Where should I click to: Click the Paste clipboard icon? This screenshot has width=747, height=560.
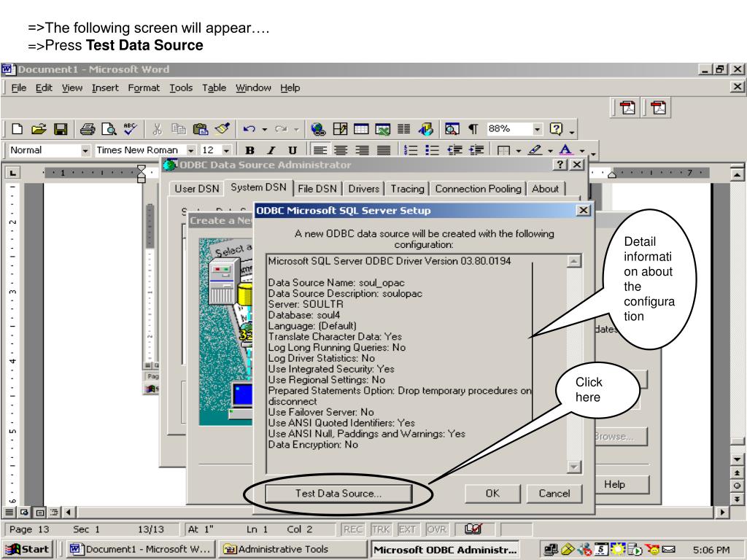click(x=201, y=129)
